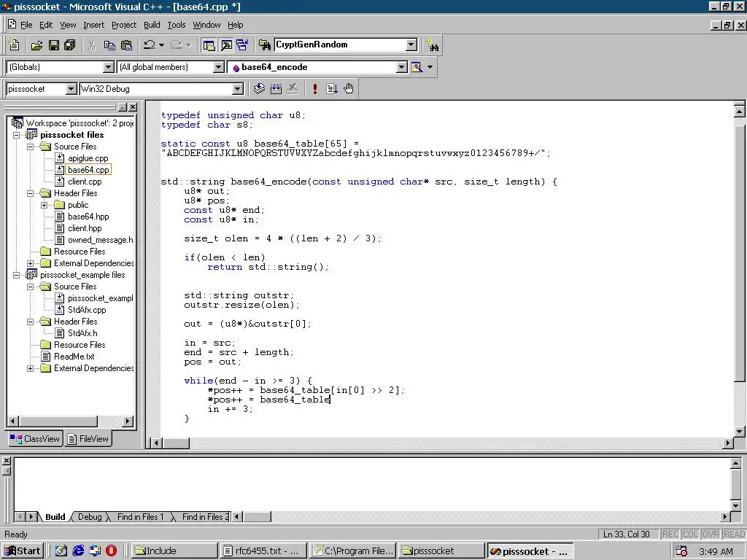The image size is (747, 560).
Task: Open the All global members filter dropdown
Action: point(218,67)
